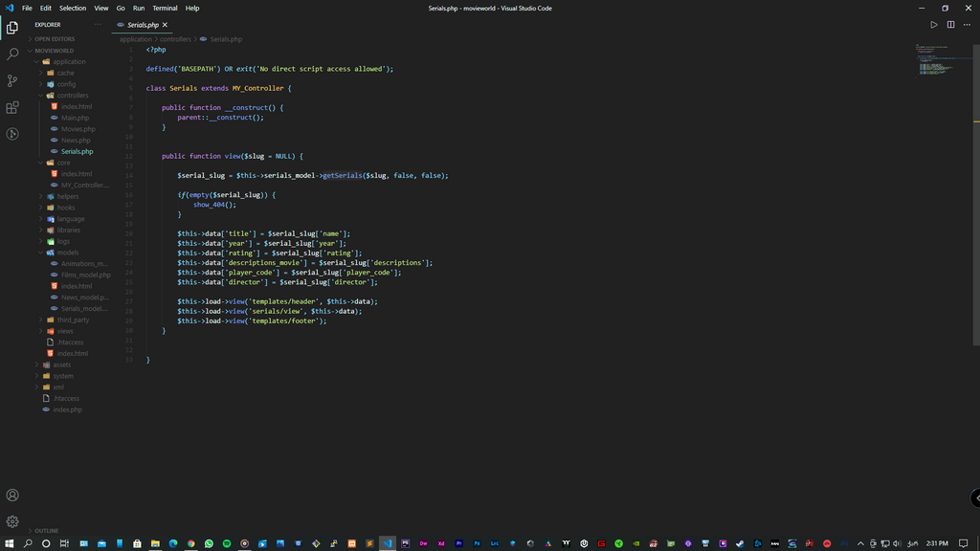
Task: Open the Accounts menu icon
Action: [x=11, y=496]
